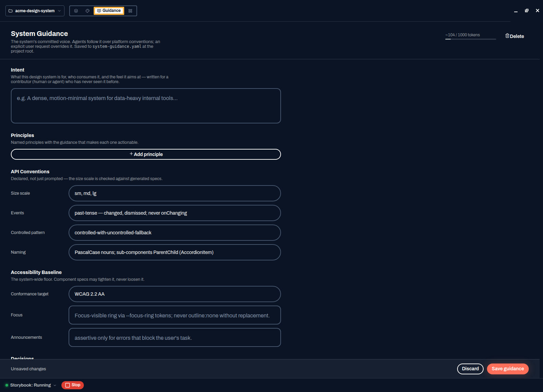Viewport: 543px width, 392px height.
Task: Delete the system guidance
Action: tap(514, 36)
